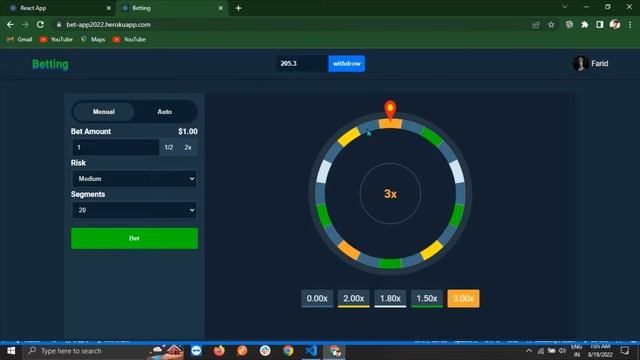Open TeamViewer from the taskbar
This screenshot has height=360, width=640.
click(x=196, y=351)
